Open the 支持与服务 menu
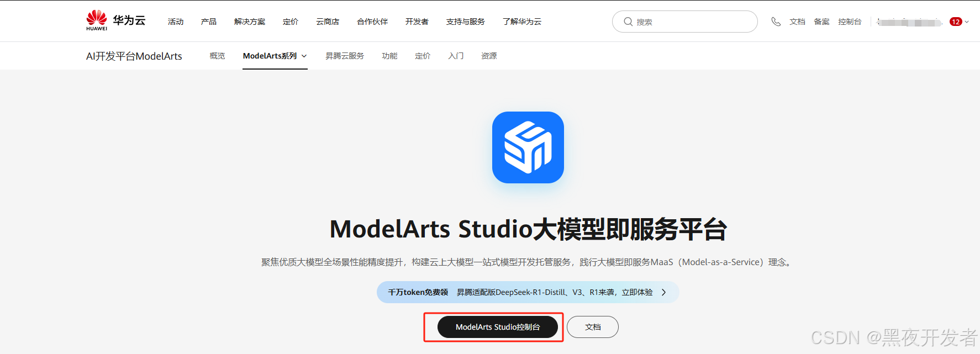980x354 pixels. tap(466, 22)
